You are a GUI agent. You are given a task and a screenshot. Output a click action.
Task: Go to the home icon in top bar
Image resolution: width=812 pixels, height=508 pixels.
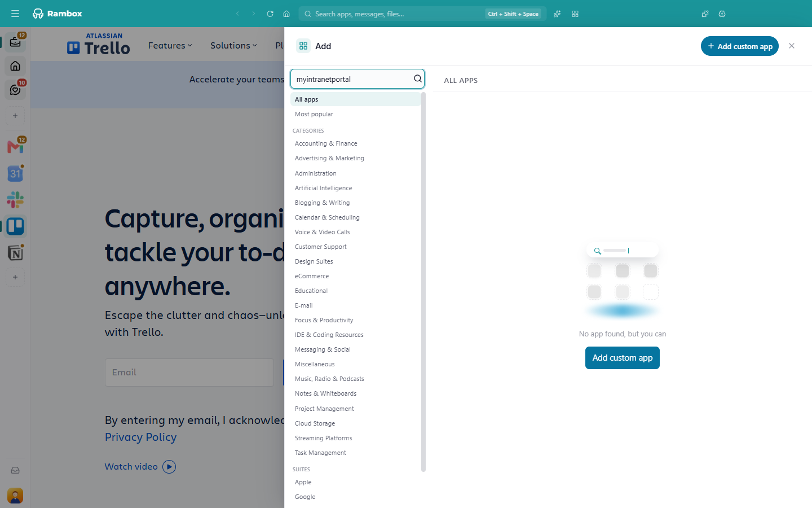click(x=286, y=14)
